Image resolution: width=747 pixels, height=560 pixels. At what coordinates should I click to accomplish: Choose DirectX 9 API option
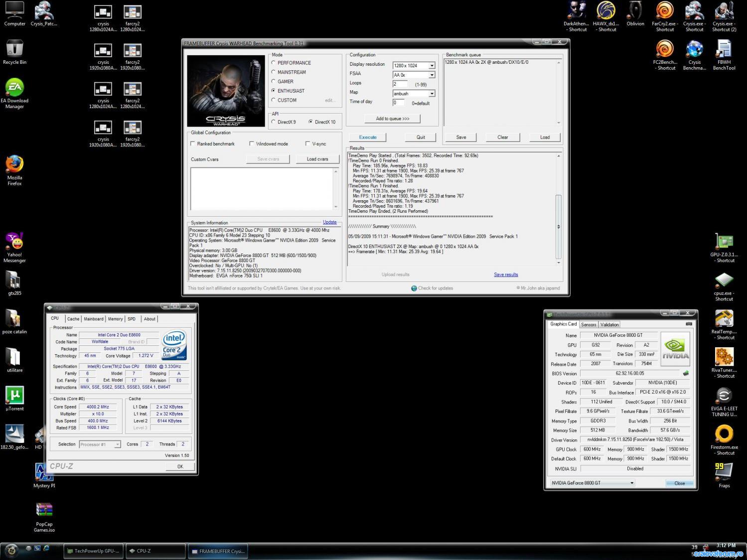[x=273, y=122]
